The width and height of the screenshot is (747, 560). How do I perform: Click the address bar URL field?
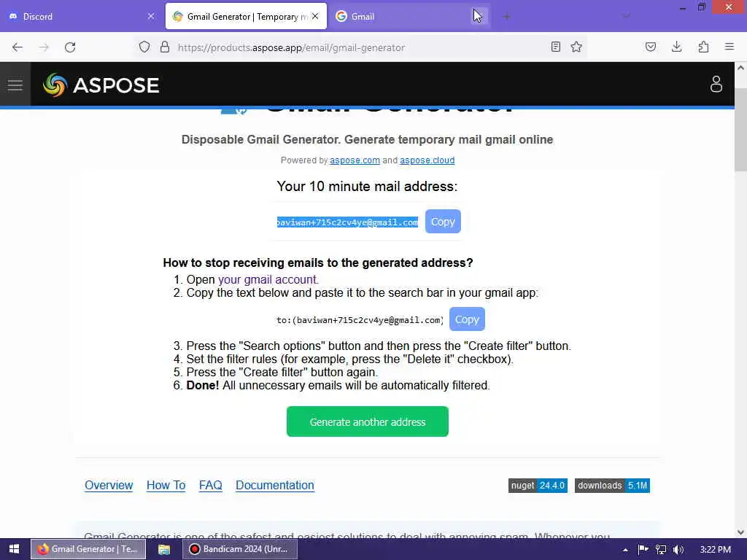click(362, 47)
